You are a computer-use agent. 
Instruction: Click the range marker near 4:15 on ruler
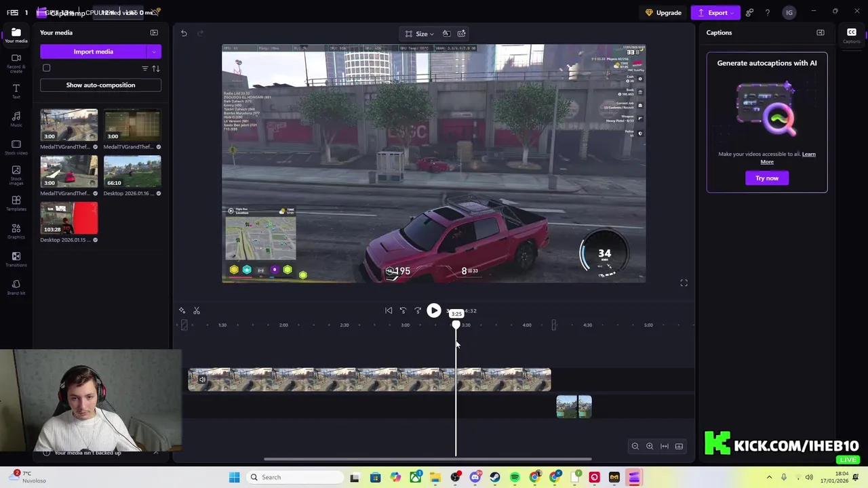coord(554,325)
